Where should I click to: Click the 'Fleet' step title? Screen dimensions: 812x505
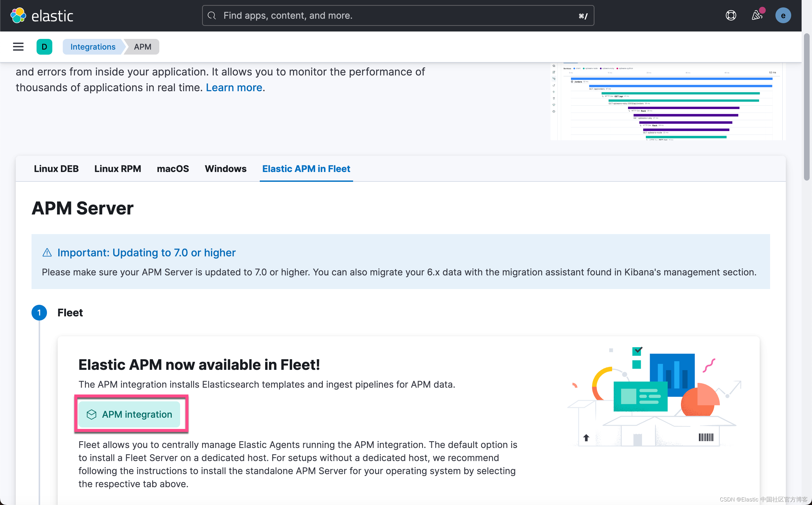coord(70,313)
